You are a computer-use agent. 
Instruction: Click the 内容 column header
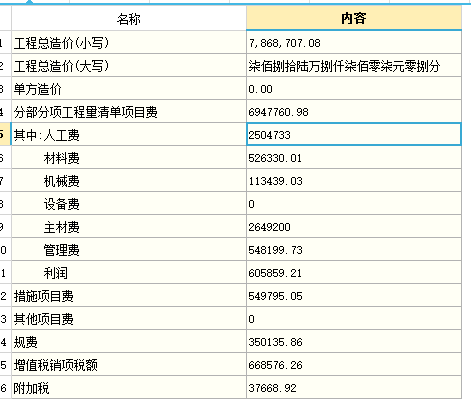[x=354, y=18]
